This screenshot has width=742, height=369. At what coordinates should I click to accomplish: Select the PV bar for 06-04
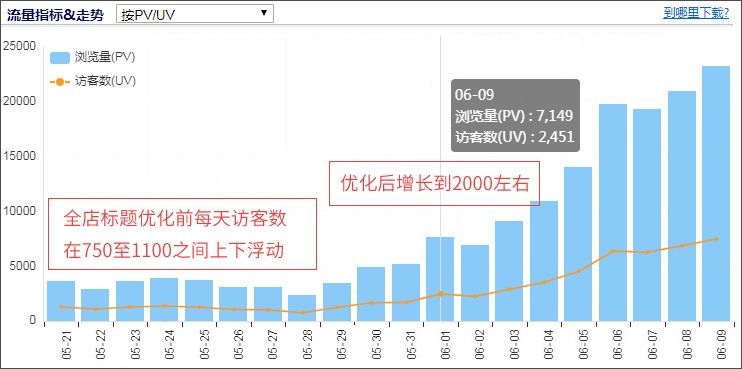[x=544, y=261]
